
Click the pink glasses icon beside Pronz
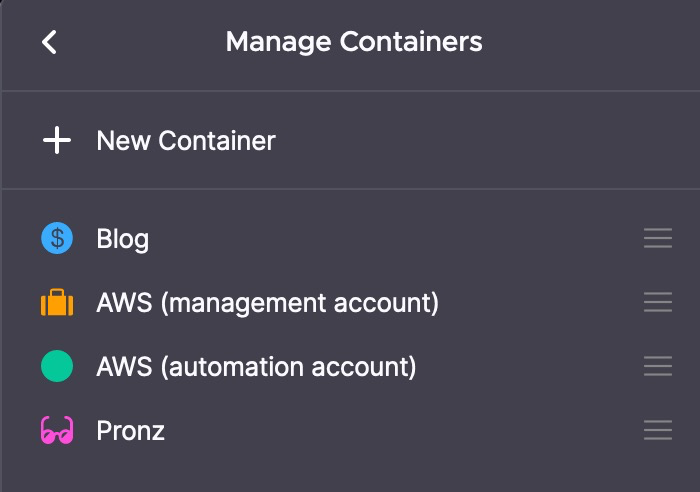pyautogui.click(x=57, y=431)
